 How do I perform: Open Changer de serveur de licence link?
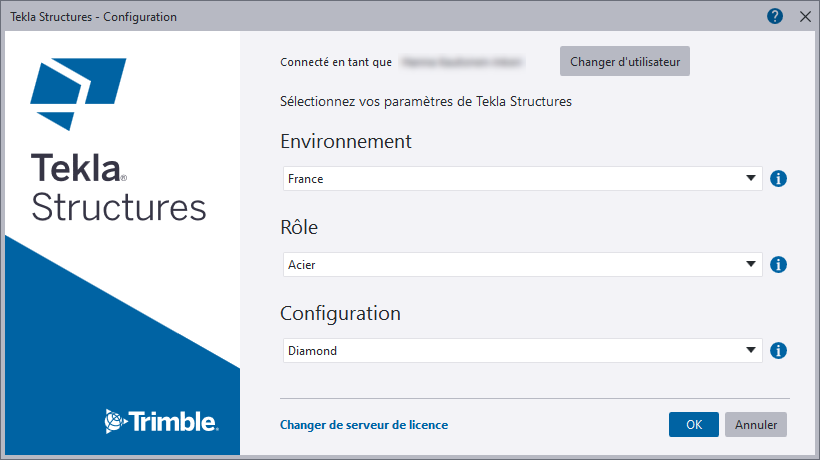(364, 425)
